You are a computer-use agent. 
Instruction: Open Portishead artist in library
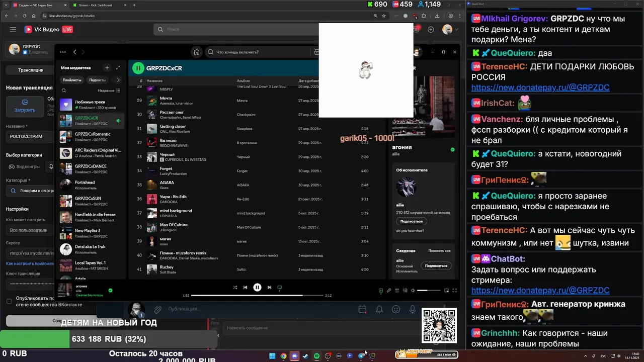[91, 185]
